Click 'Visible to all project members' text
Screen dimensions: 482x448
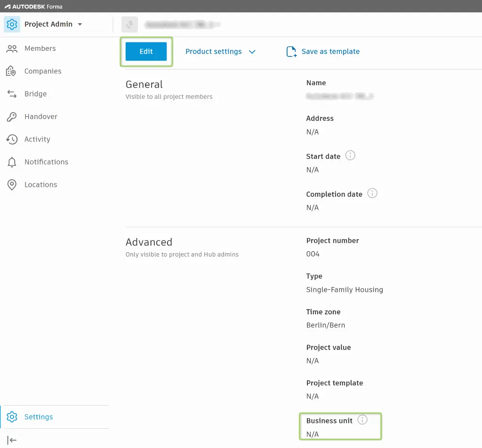pos(169,97)
